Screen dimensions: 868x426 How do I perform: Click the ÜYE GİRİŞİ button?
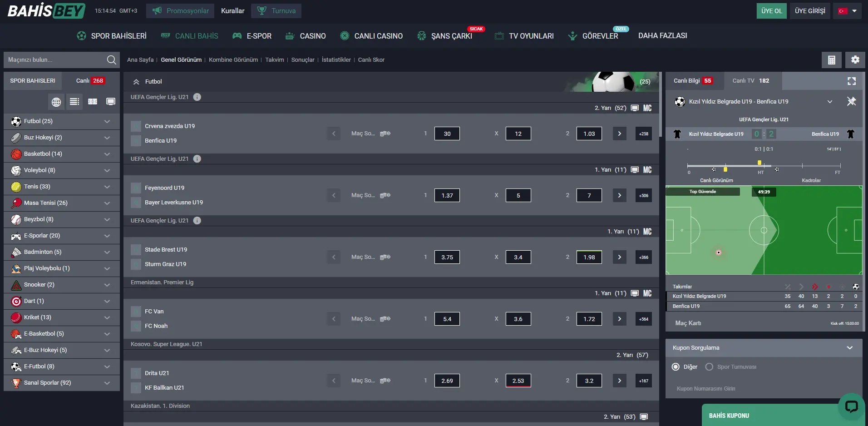(x=810, y=11)
